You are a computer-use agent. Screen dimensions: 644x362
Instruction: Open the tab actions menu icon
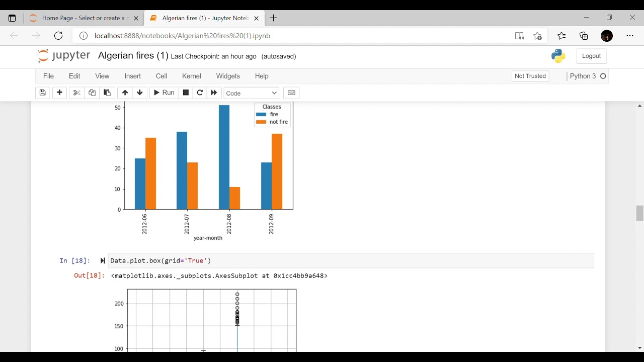tap(12, 18)
